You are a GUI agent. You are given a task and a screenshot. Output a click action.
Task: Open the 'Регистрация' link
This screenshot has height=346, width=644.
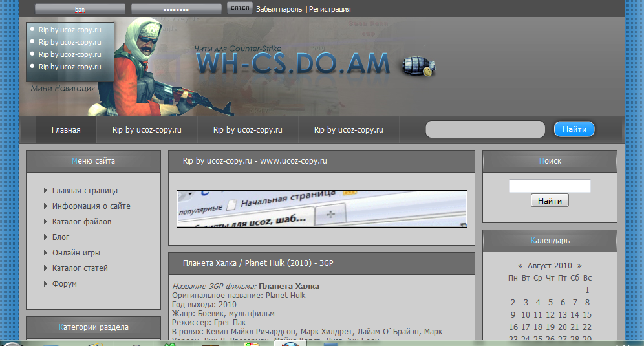(x=330, y=9)
